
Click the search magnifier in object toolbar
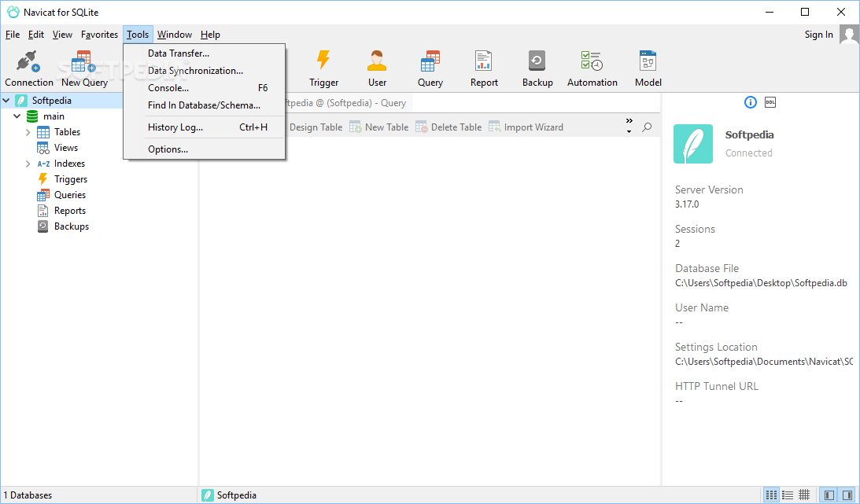[x=648, y=127]
